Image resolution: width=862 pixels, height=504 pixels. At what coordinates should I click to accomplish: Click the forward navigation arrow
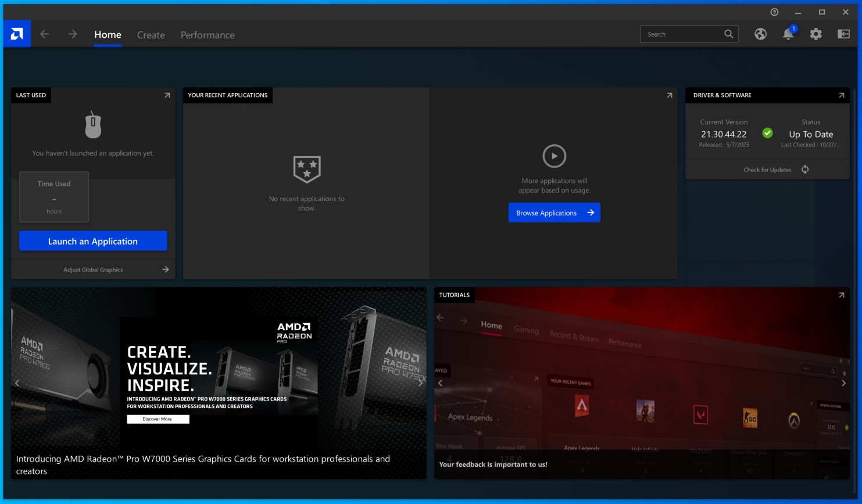coord(72,34)
